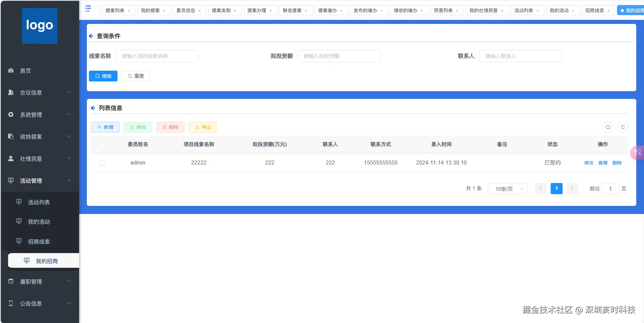This screenshot has width=644, height=323.
Task: Click the 社情民意 user icon
Action: [11, 159]
